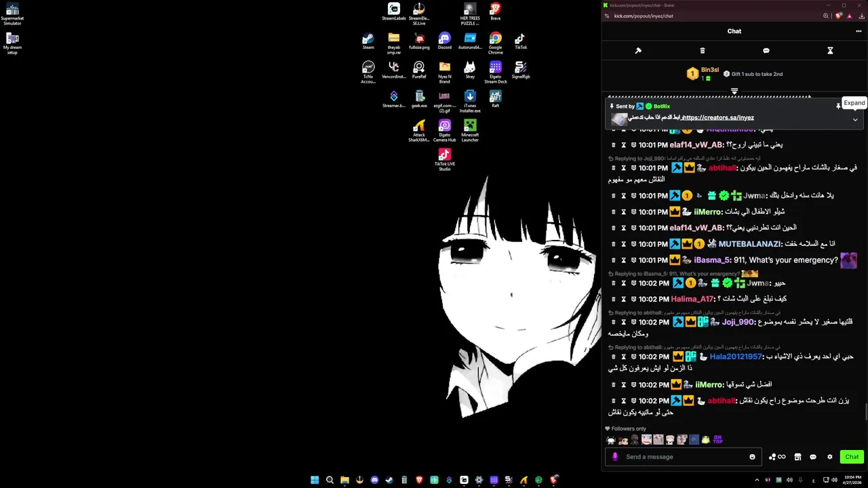Click the Hala20121957 username
The width and height of the screenshot is (868, 488).
(x=736, y=357)
